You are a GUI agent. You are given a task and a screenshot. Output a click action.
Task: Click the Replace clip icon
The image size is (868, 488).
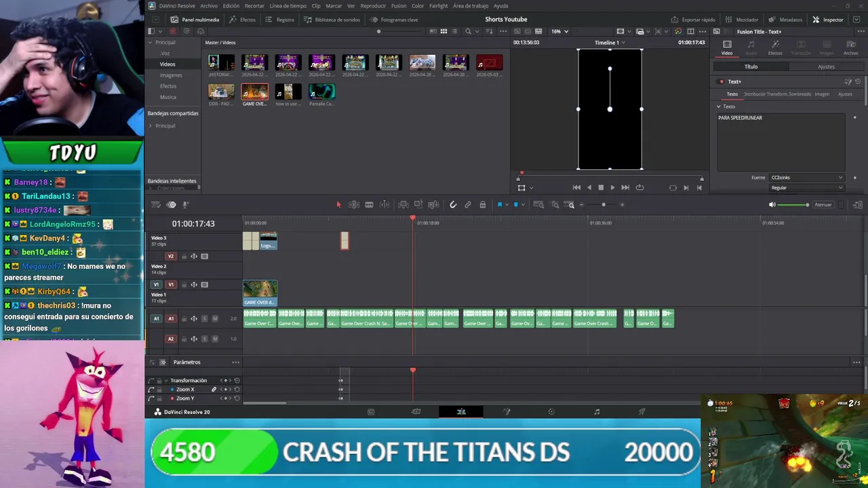coord(434,205)
